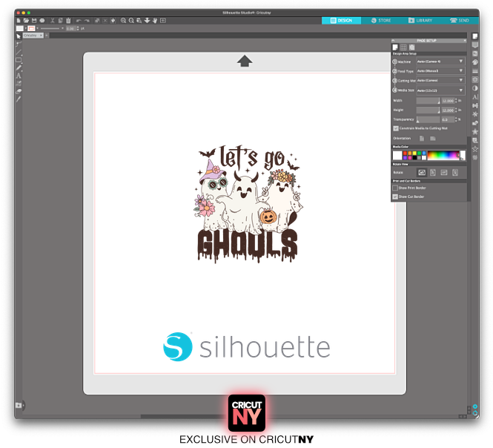
Task: Click the Paste clipboard icon
Action: point(68,21)
